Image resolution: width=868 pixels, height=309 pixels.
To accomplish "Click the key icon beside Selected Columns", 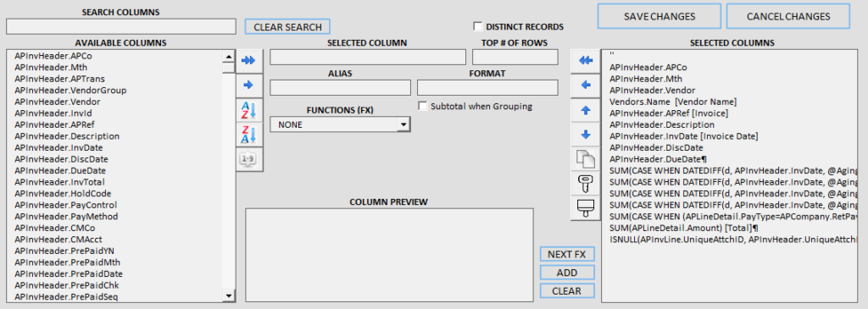I will [x=585, y=184].
